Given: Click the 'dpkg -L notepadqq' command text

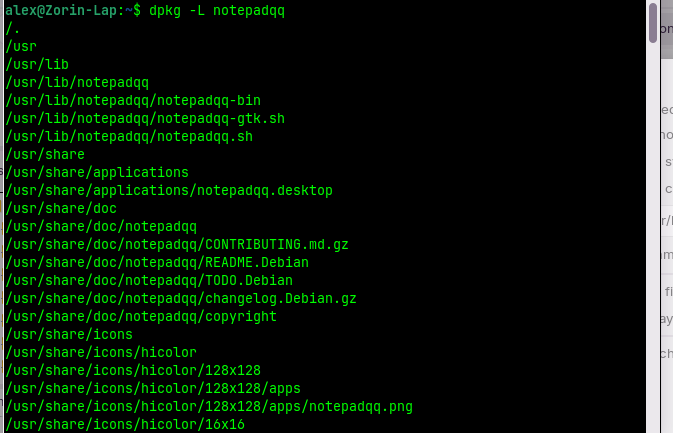Looking at the screenshot, I should [x=217, y=10].
